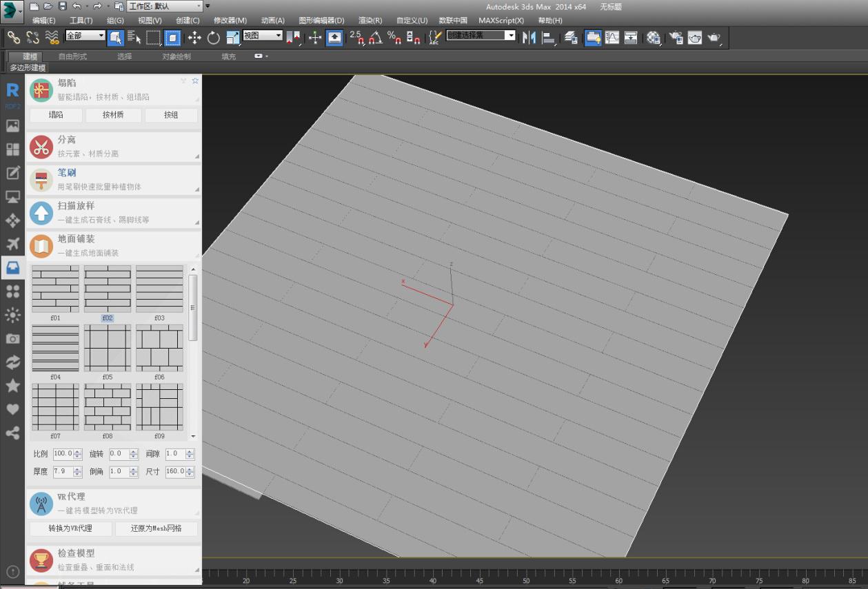This screenshot has width=868, height=589.
Task: Expand the 分离 section
Action: click(x=114, y=146)
